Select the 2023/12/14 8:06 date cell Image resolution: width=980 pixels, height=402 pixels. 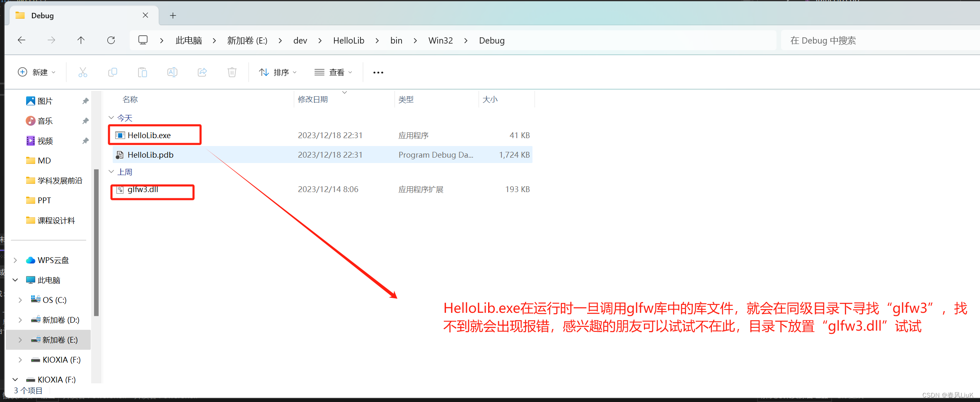[328, 189]
